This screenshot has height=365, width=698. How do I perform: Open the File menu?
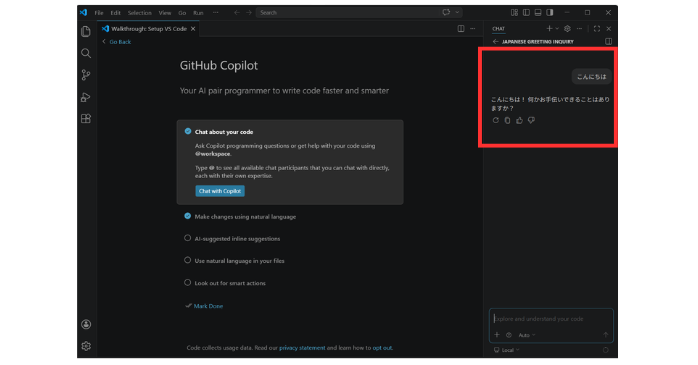tap(99, 12)
